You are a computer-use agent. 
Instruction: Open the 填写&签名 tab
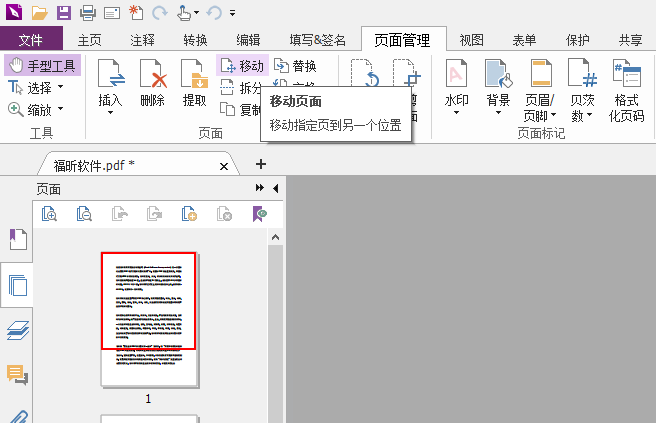pos(318,40)
